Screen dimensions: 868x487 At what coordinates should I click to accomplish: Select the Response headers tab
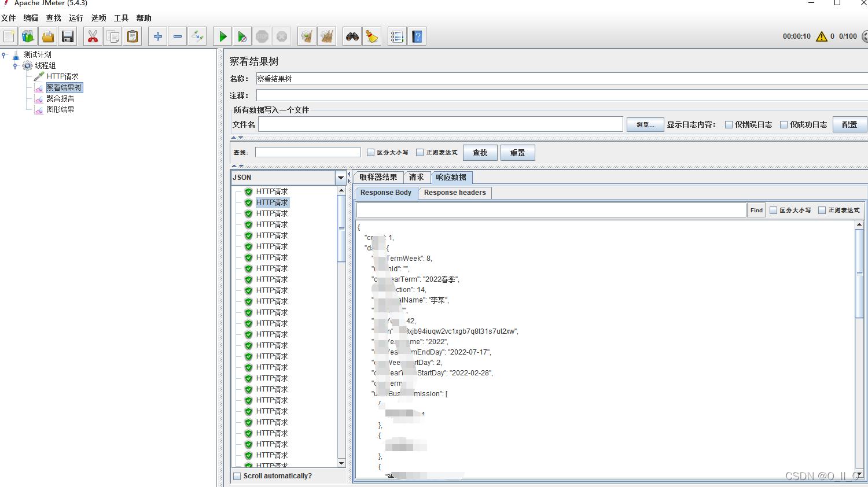(x=455, y=193)
